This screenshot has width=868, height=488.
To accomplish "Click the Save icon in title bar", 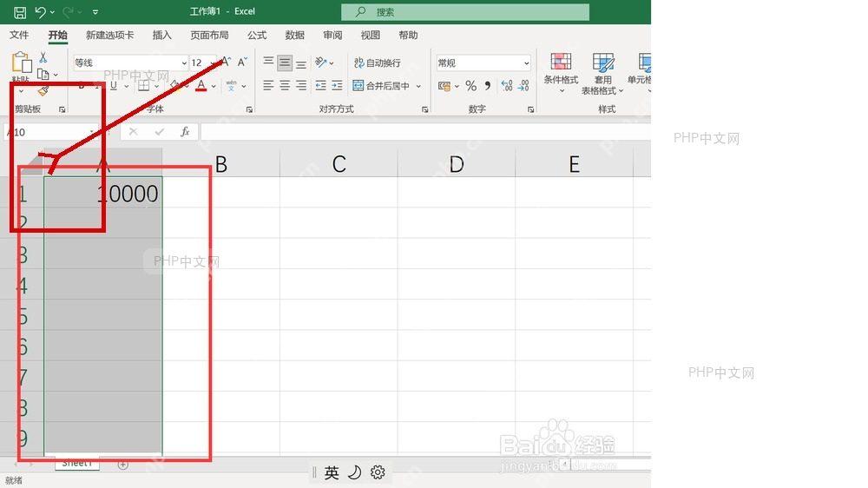I will (x=20, y=12).
